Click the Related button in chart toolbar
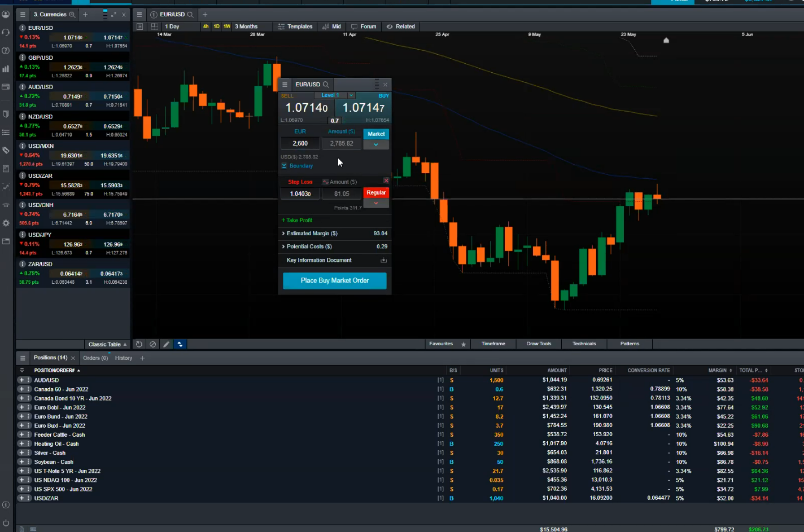 [x=401, y=27]
